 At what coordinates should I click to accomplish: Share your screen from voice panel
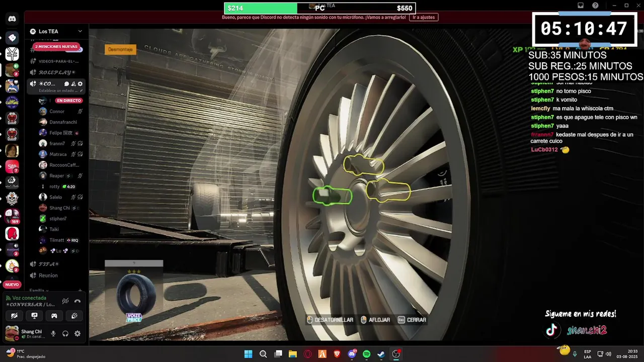click(x=34, y=316)
